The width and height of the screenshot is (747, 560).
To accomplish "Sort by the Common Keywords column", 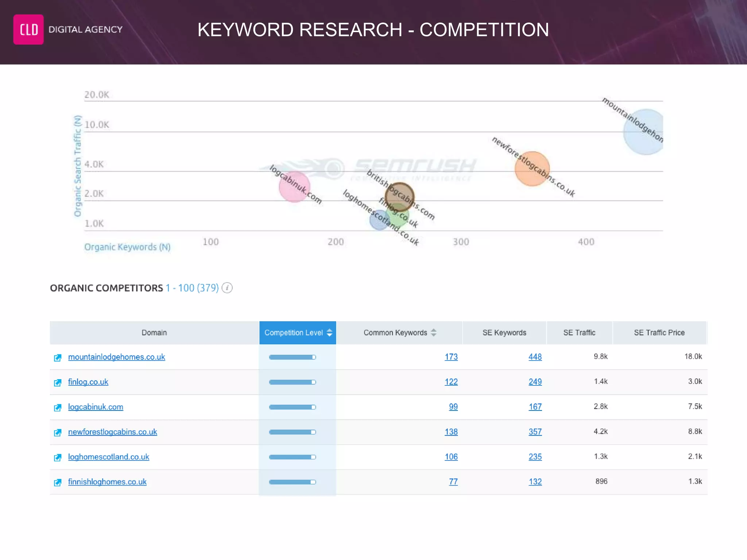I will (399, 332).
